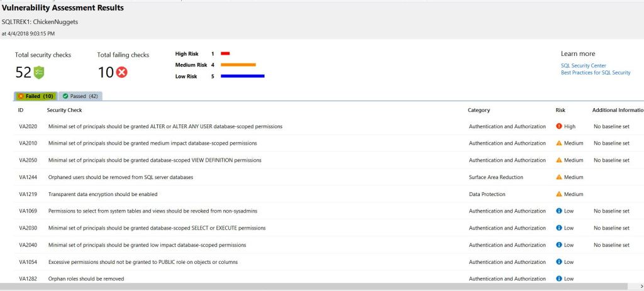Sort by the Risk column header

pos(560,111)
